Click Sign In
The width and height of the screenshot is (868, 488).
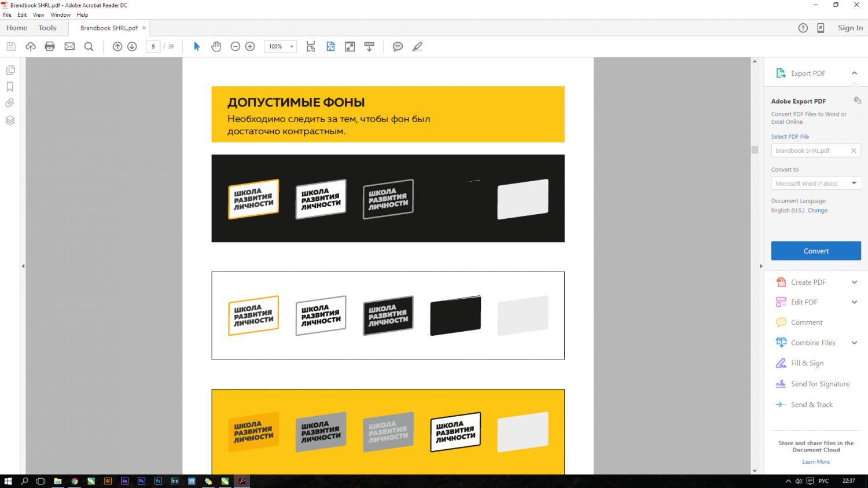pos(850,28)
